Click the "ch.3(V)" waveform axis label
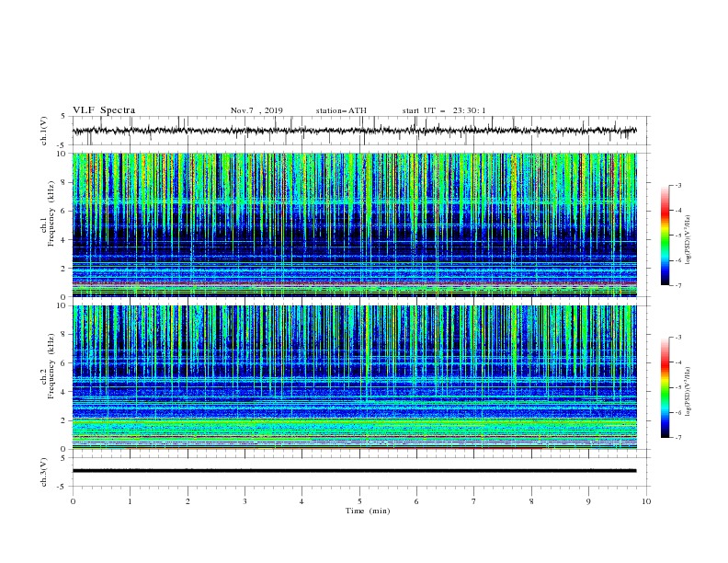 (x=44, y=472)
